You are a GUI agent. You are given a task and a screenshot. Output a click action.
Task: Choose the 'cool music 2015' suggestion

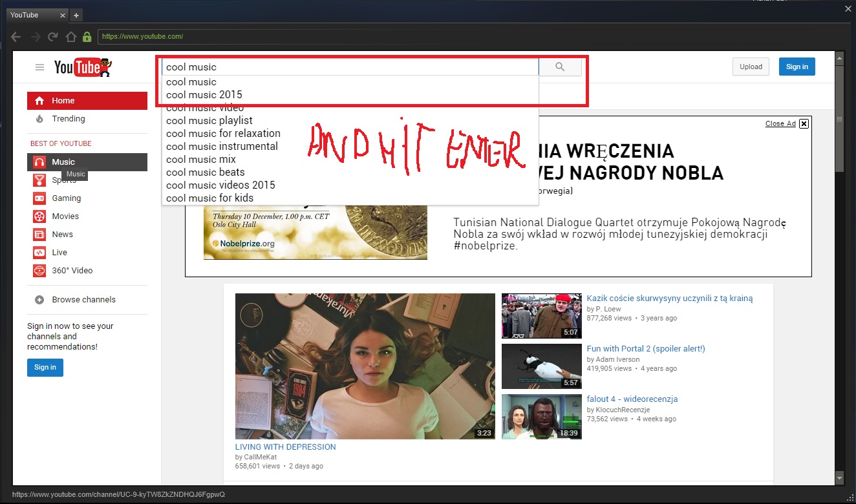[350, 95]
